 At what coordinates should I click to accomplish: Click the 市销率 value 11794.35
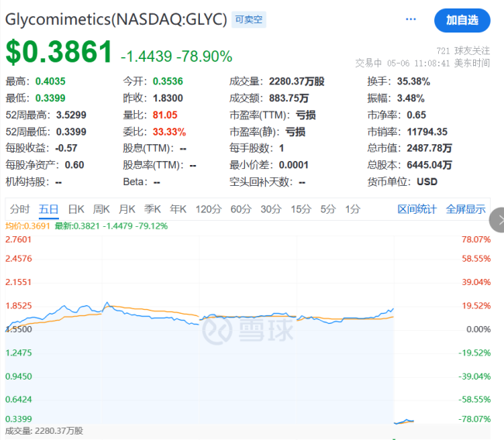427,132
